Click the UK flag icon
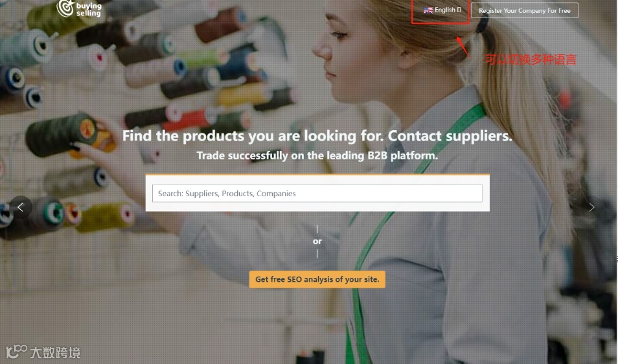The image size is (618, 364). point(428,10)
